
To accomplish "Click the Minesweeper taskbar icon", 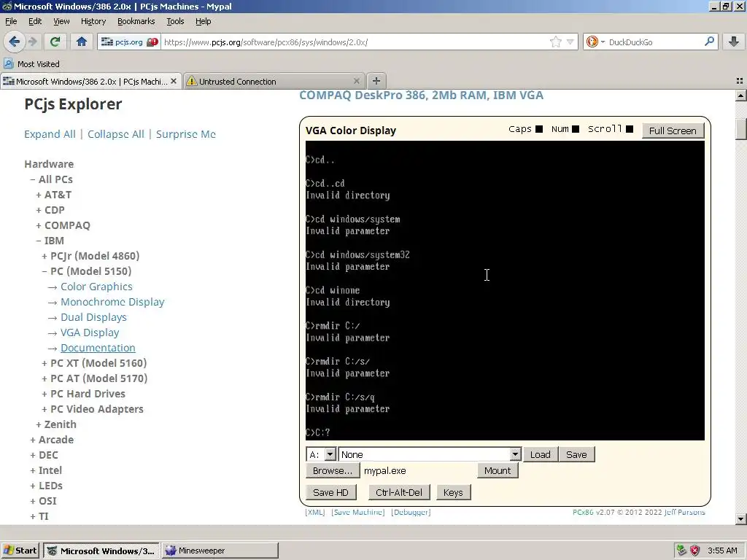I will click(171, 551).
